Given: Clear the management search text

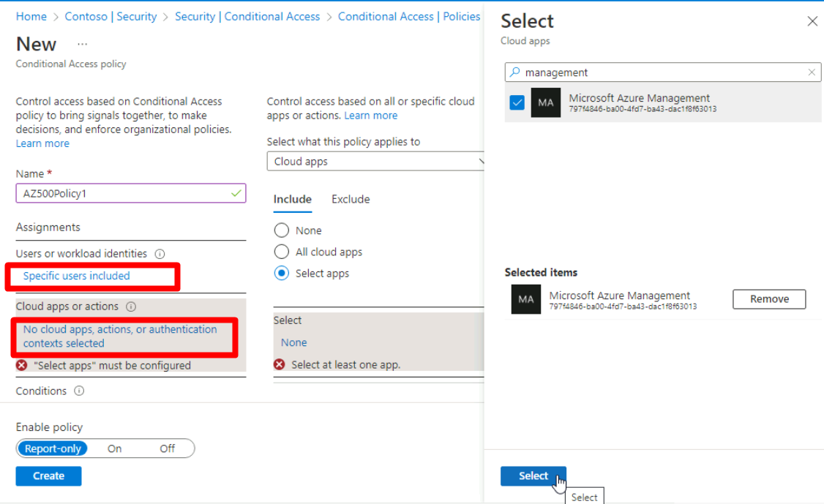Looking at the screenshot, I should [x=812, y=72].
